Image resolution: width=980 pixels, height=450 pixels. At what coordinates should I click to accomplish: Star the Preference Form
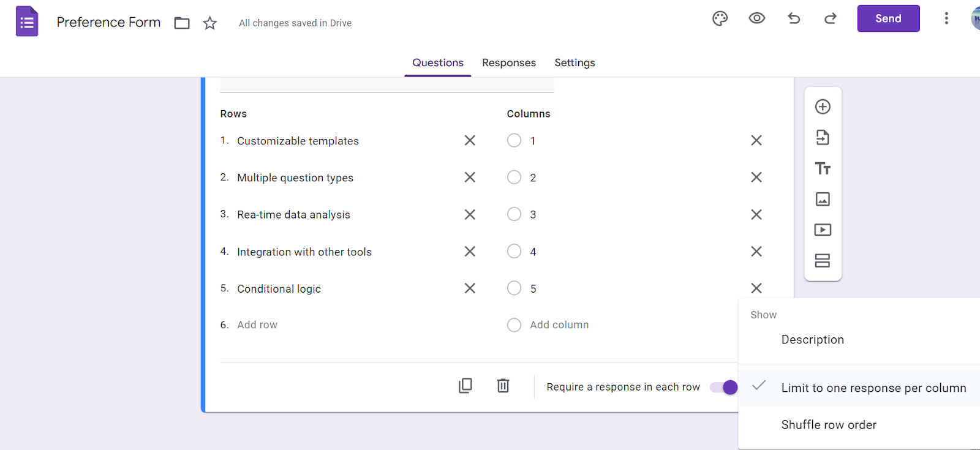pyautogui.click(x=210, y=23)
